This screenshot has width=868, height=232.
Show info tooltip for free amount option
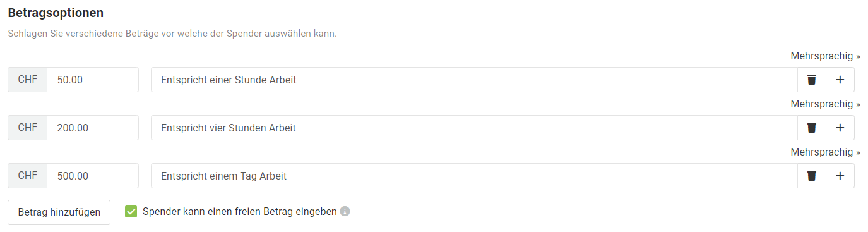click(x=345, y=212)
